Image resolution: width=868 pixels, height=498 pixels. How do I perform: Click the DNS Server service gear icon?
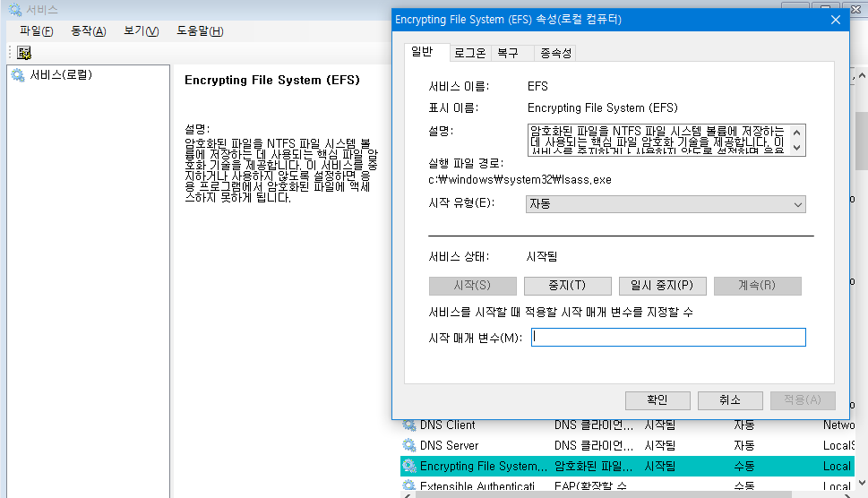pos(409,445)
